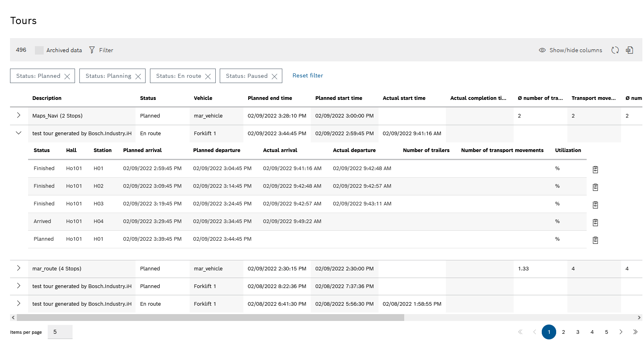Click planned end time 02/08/2022 8:22:36 PM
This screenshot has width=644, height=341.
pyautogui.click(x=277, y=286)
